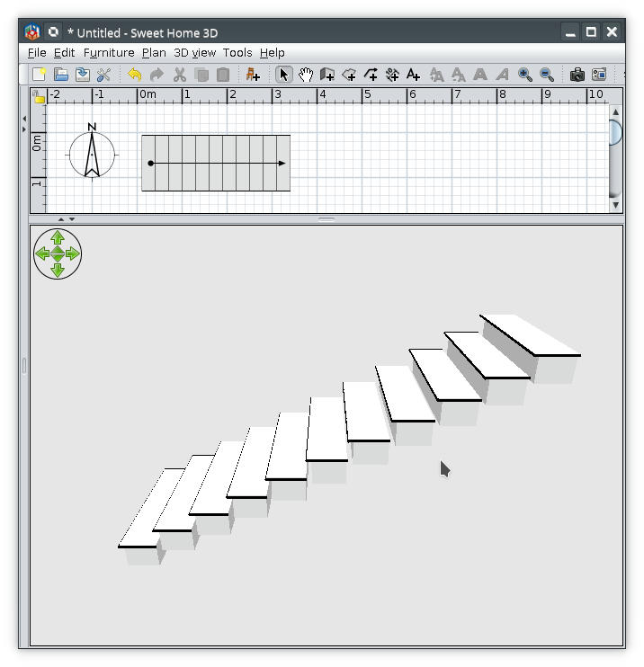Select the staircase in the plan

216,163
